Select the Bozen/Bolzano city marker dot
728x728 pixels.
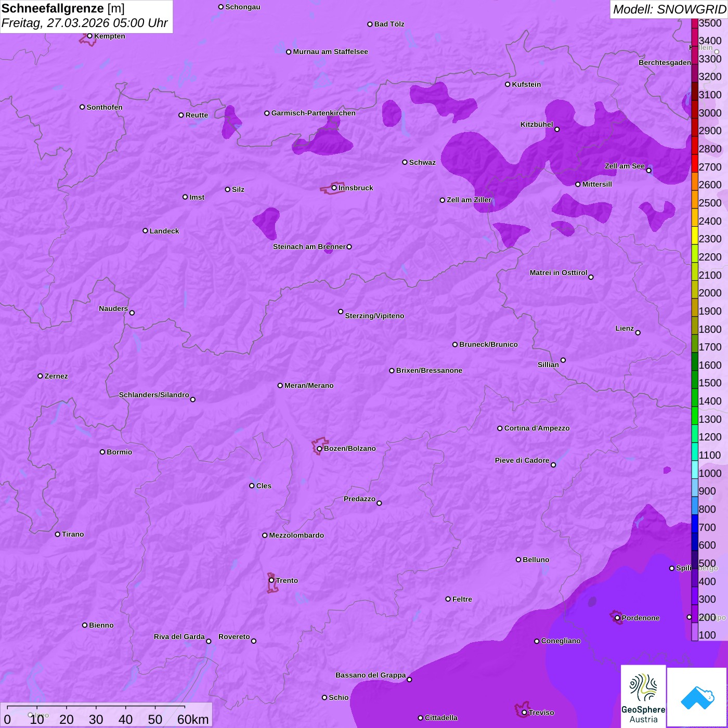pyautogui.click(x=319, y=449)
